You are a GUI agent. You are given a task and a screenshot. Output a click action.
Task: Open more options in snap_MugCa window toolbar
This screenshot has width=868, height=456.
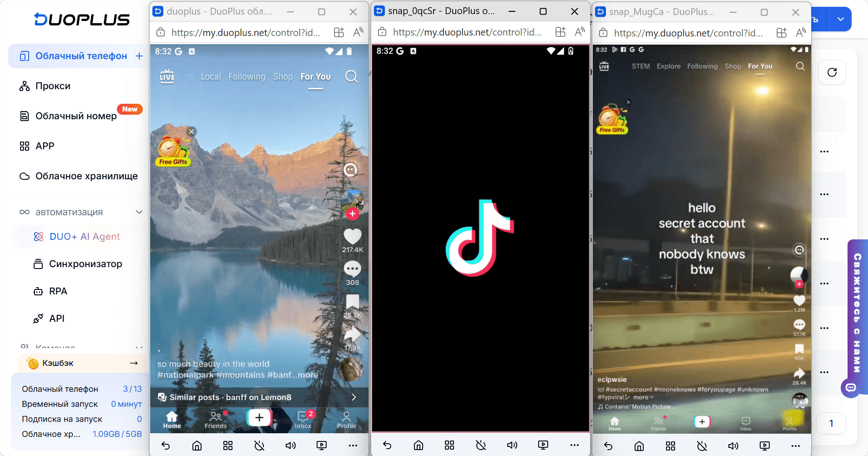click(795, 446)
